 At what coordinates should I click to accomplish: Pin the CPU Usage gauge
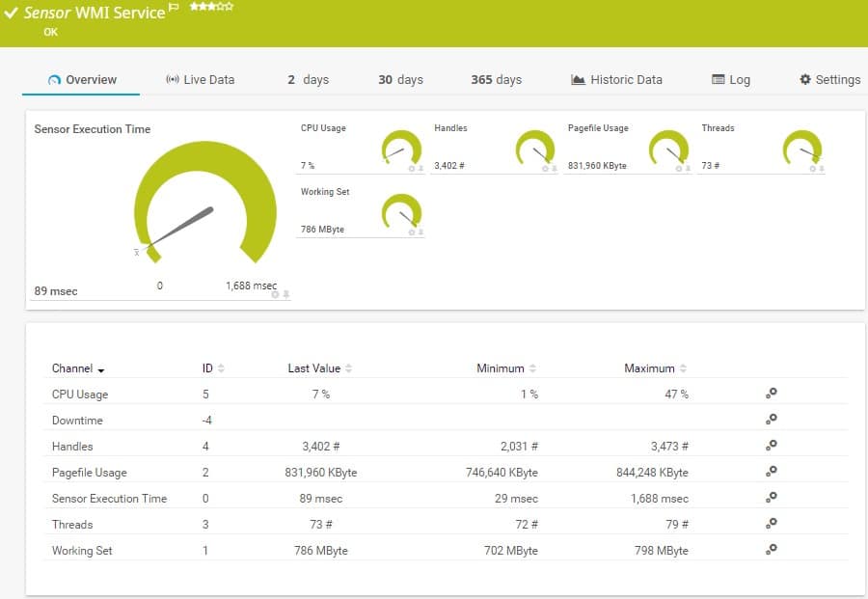pyautogui.click(x=420, y=168)
